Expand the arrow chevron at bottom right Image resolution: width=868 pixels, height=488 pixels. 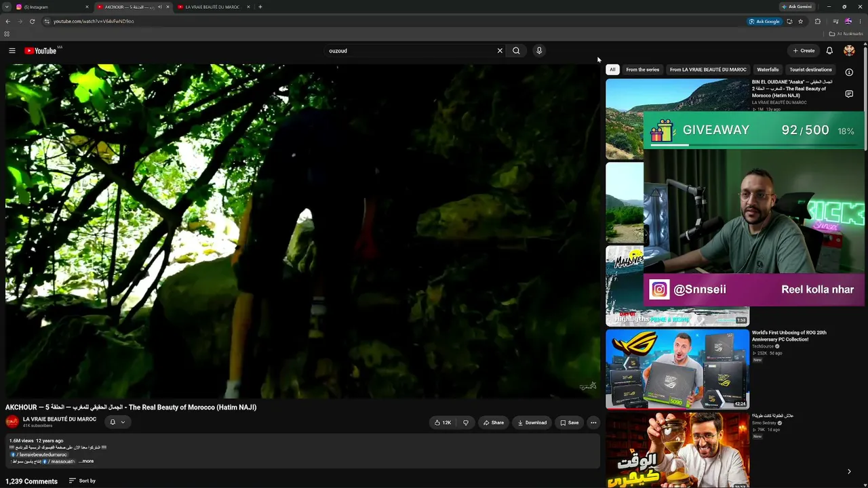[x=849, y=472]
